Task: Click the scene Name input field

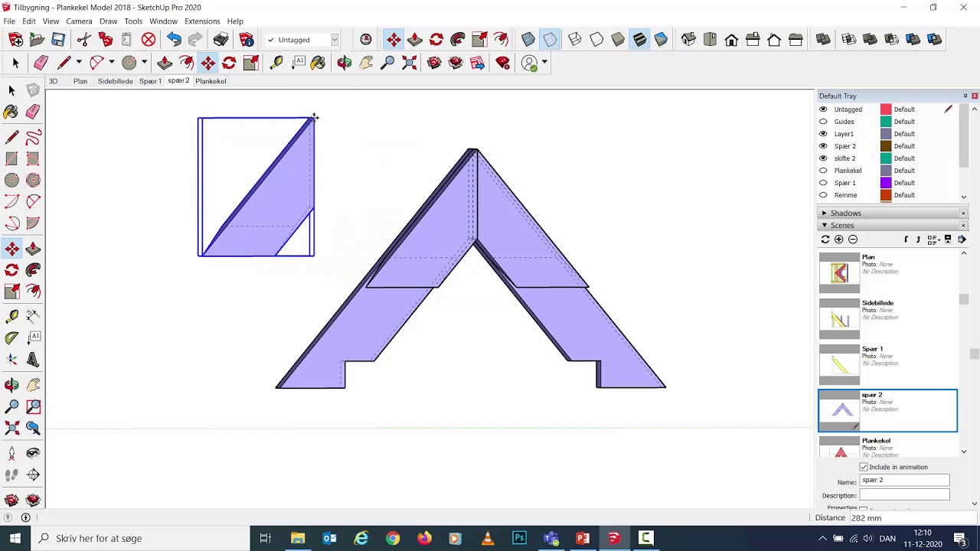Action: tap(904, 481)
